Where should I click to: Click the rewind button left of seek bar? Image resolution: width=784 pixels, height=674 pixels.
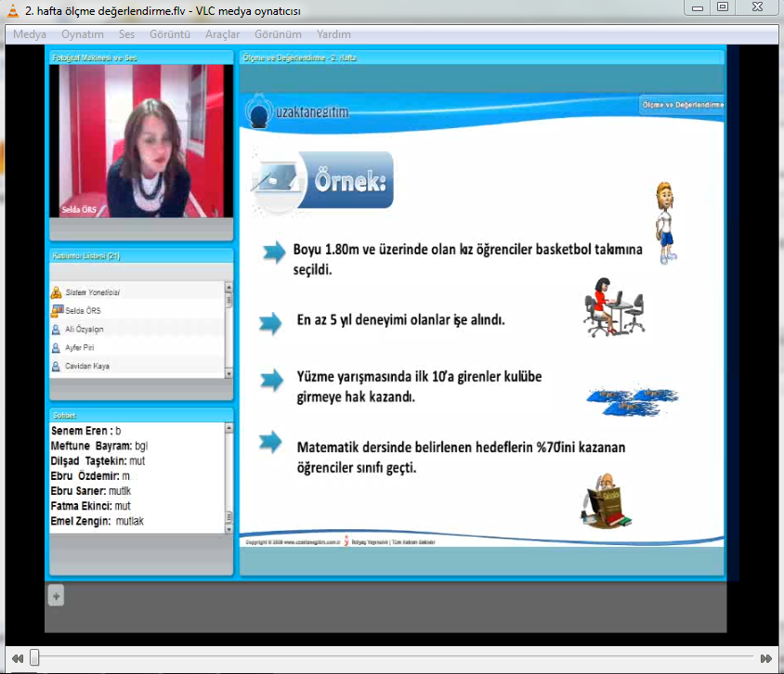point(18,658)
